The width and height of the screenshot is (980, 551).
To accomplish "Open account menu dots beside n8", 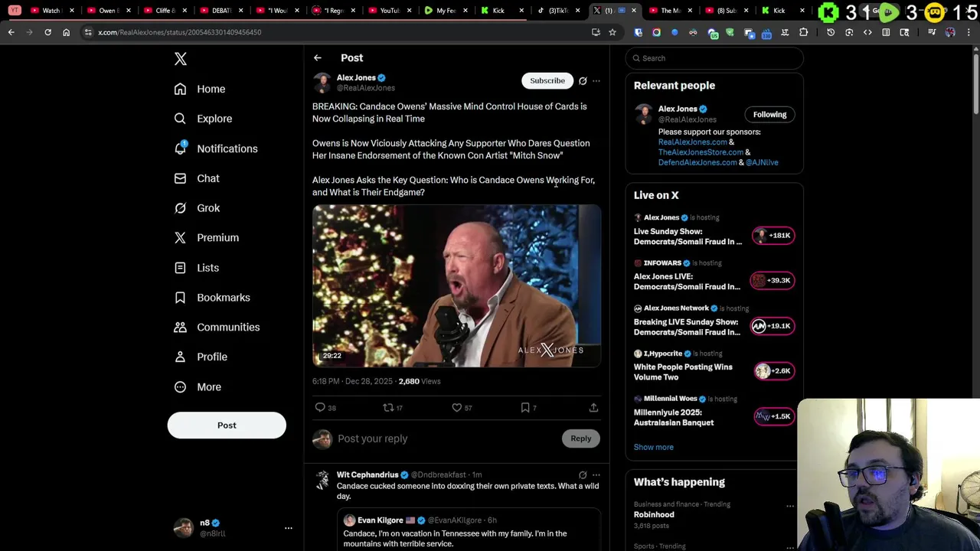I will tap(289, 528).
